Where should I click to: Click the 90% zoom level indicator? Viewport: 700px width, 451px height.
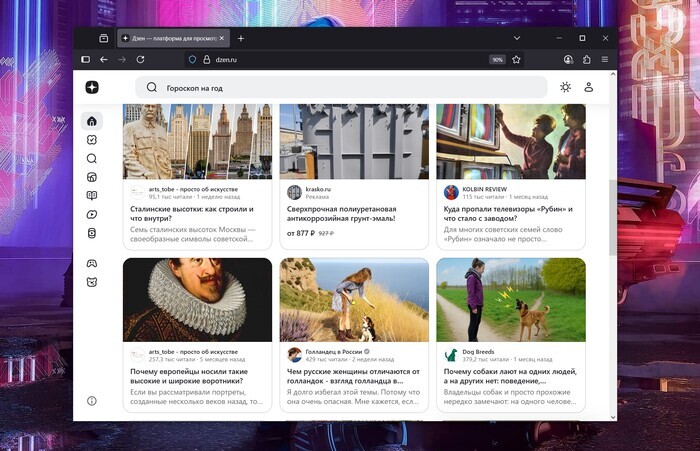point(497,60)
